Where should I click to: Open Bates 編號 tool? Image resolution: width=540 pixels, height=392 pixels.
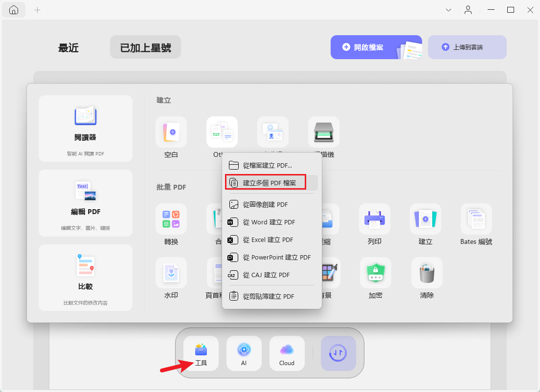tap(476, 219)
